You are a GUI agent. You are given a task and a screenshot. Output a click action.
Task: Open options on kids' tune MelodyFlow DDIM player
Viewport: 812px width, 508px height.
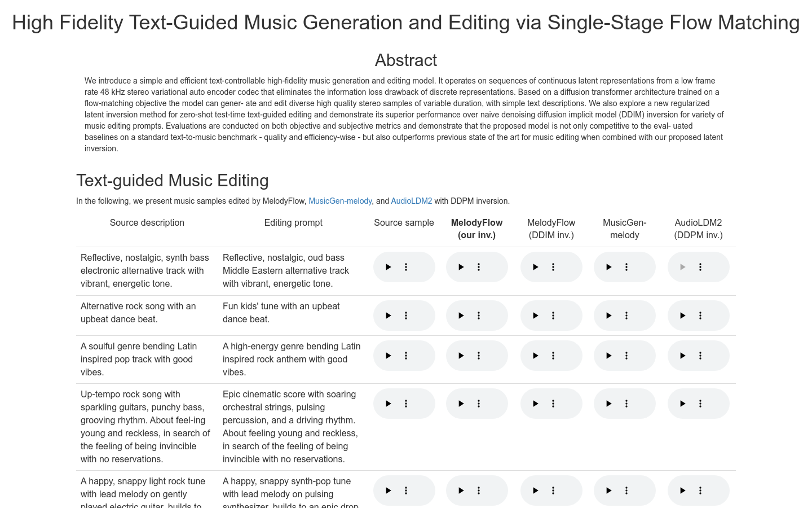553,316
